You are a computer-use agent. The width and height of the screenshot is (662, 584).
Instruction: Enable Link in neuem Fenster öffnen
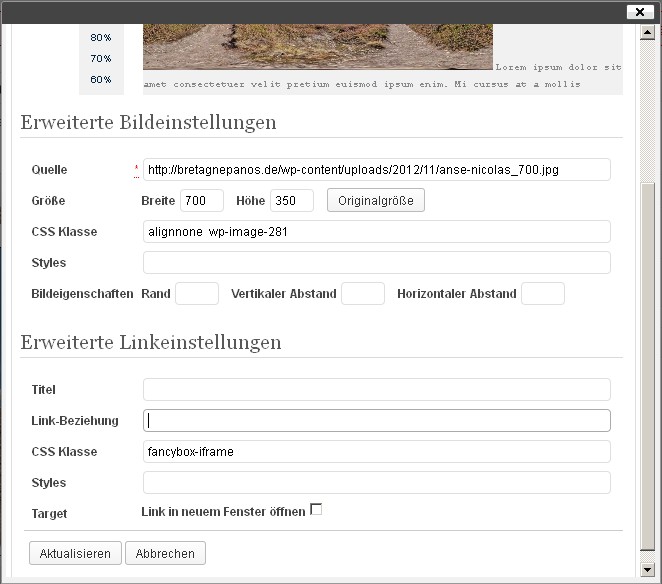316,510
